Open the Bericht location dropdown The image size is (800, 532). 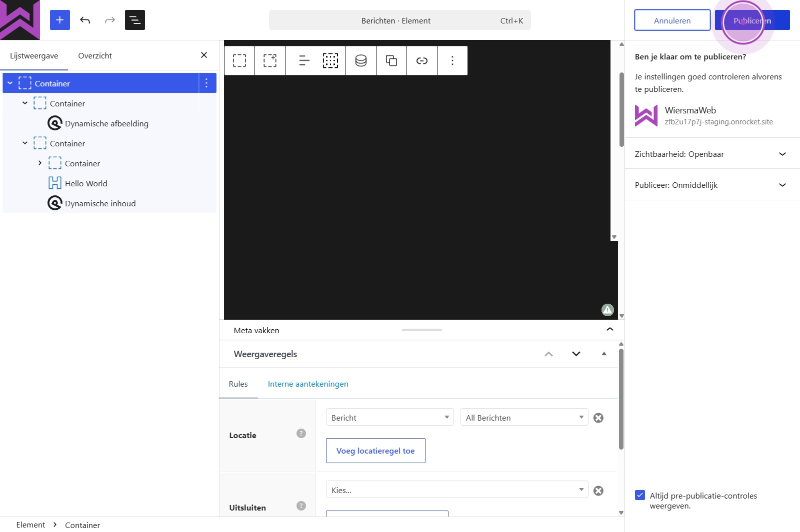pos(389,417)
